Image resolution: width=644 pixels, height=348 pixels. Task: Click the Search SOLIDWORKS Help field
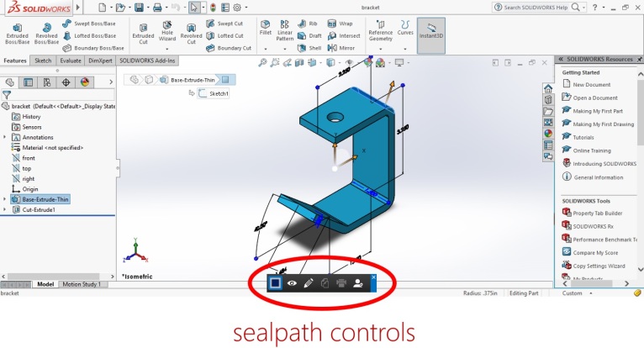536,8
